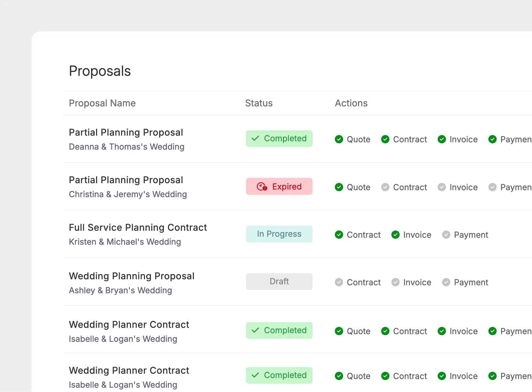Click Kristen & Michael's Wedding subtitle
Image resolution: width=532 pixels, height=392 pixels.
point(125,242)
